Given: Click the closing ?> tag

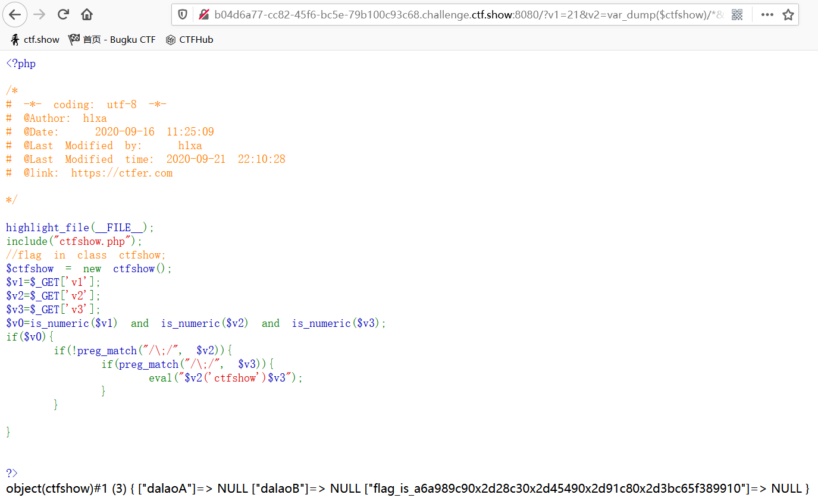Looking at the screenshot, I should (x=12, y=474).
